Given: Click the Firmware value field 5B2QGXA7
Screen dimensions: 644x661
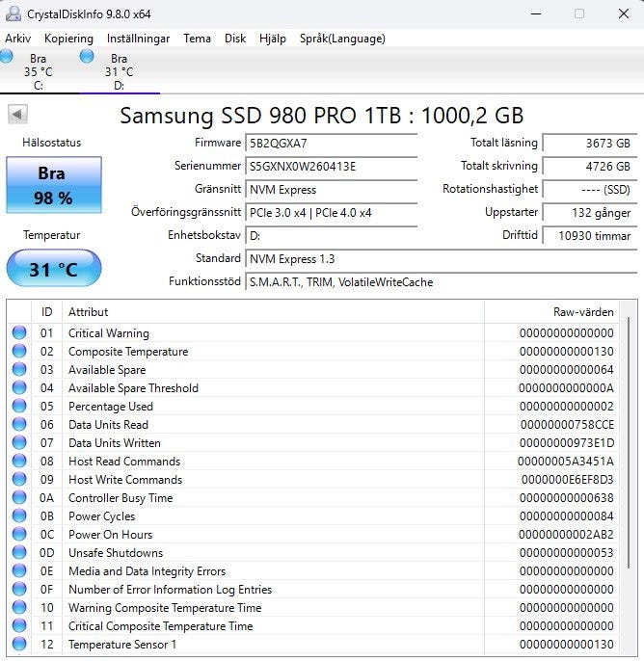Looking at the screenshot, I should (x=332, y=143).
